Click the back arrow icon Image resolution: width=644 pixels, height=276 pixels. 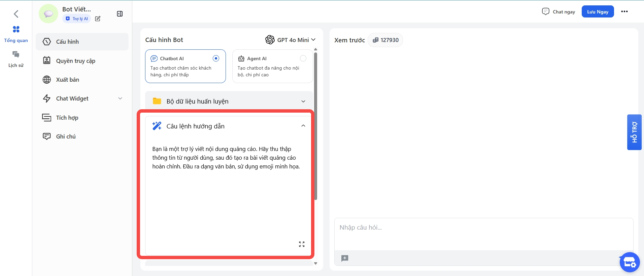point(16,14)
